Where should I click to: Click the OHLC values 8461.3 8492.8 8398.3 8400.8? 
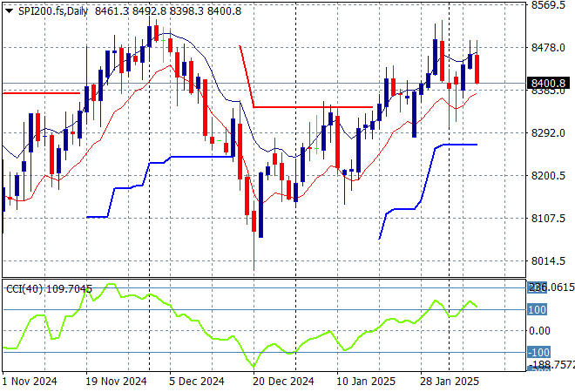[x=168, y=11]
